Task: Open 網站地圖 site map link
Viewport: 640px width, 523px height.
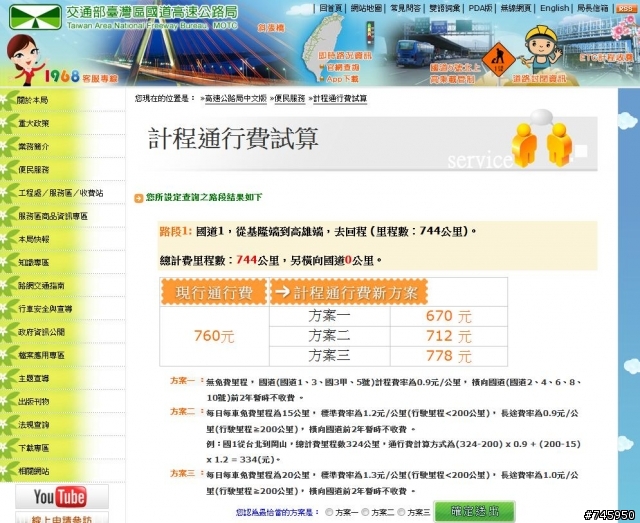Action: coord(367,8)
